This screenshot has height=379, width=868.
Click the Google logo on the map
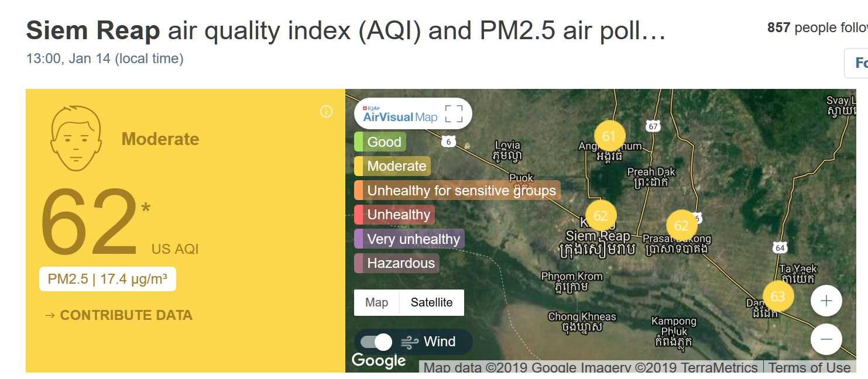379,360
